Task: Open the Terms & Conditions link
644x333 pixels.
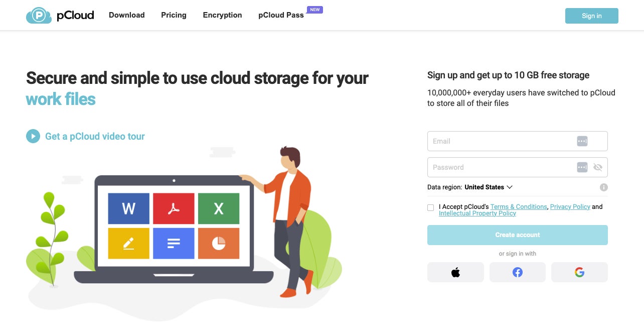Action: (x=519, y=207)
